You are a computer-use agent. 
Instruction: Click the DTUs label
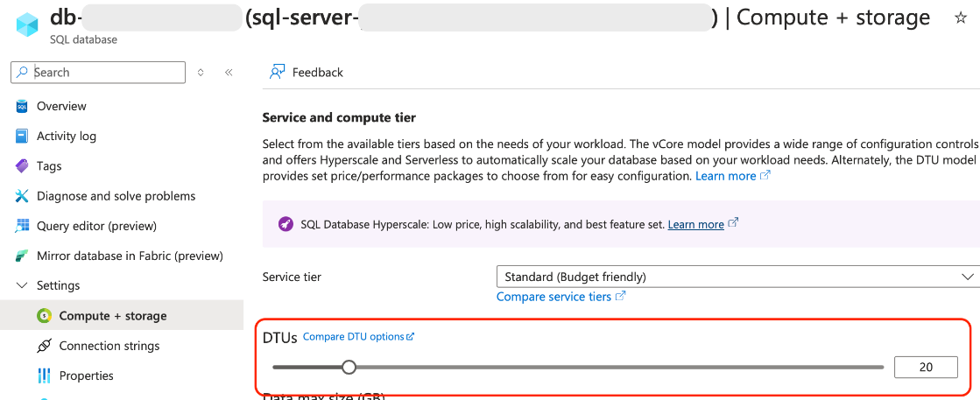coord(279,338)
